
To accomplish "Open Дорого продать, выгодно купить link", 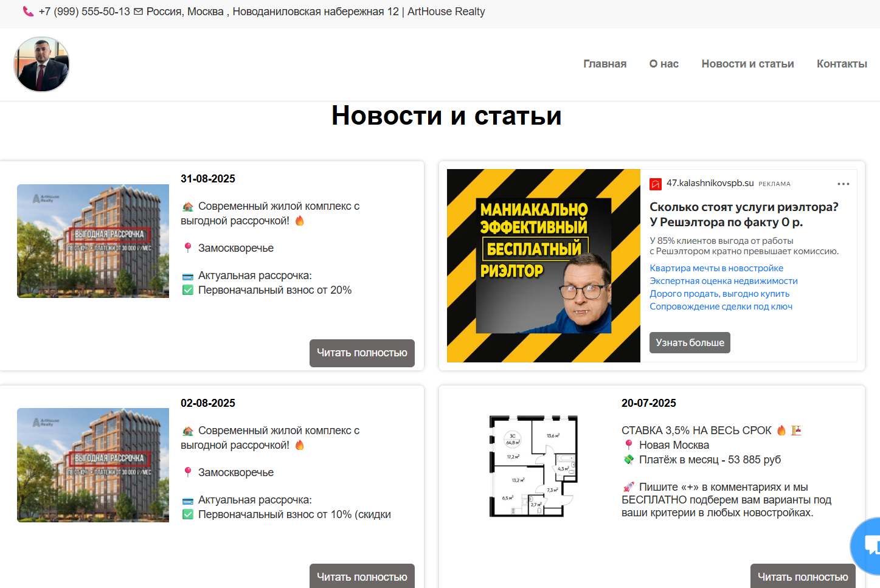I will (x=719, y=294).
